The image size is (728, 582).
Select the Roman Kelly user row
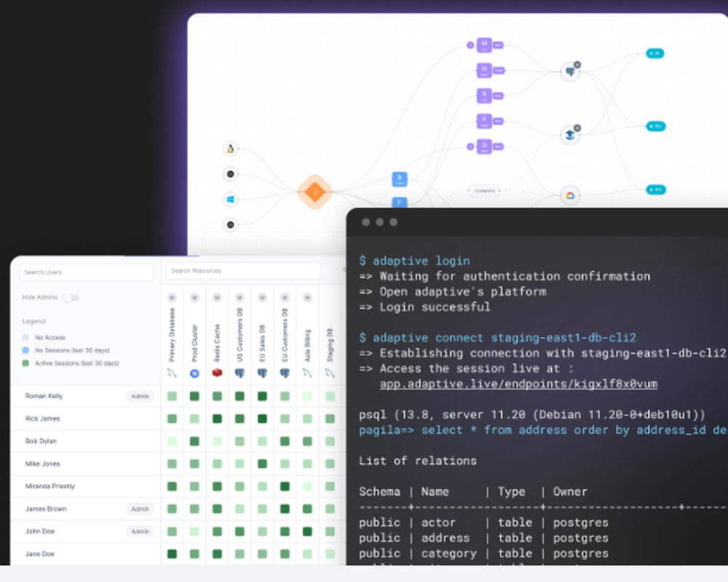pyautogui.click(x=85, y=396)
